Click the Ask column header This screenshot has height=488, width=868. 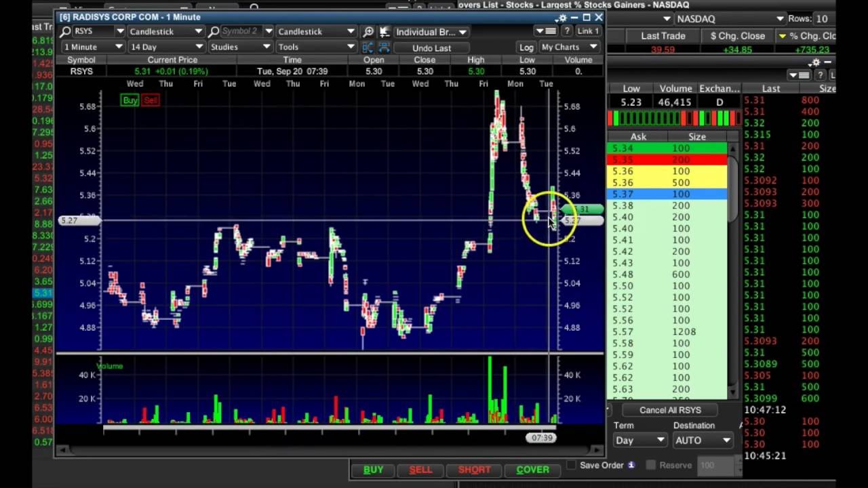pyautogui.click(x=638, y=136)
